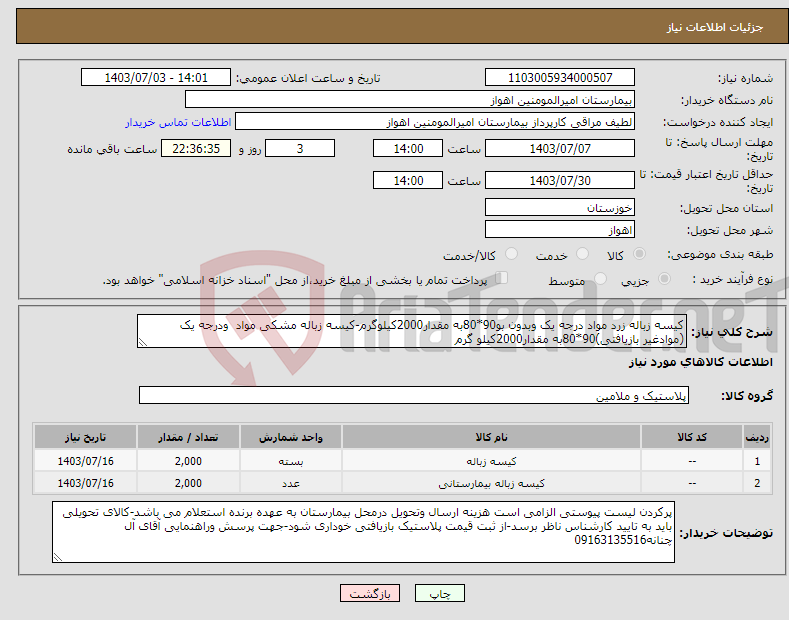Click the response deadline time 14:00 field

408,148
